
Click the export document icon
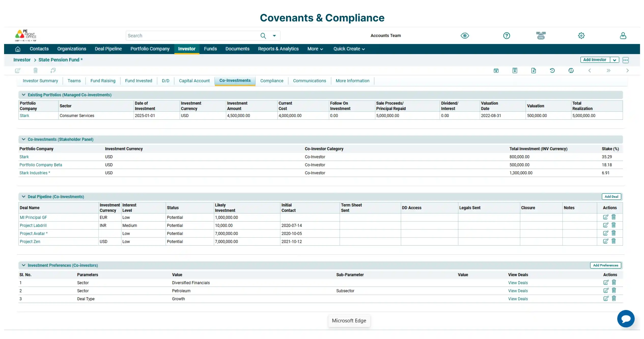534,71
